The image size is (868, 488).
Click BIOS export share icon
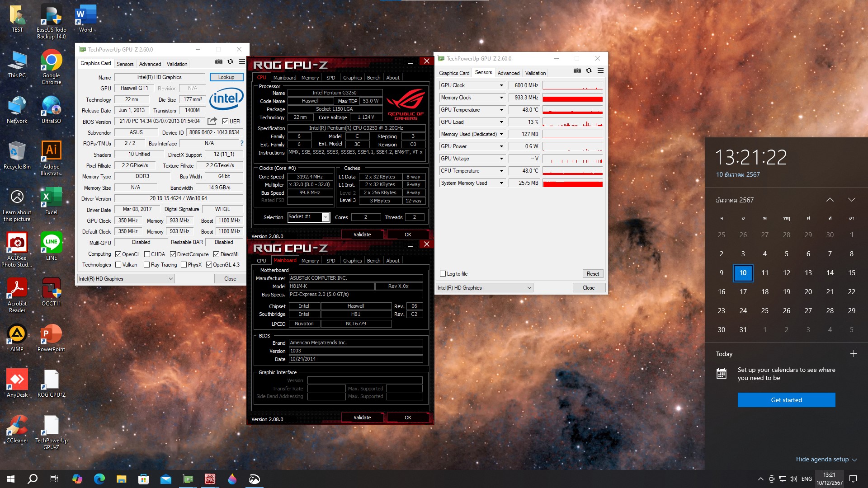coord(212,121)
